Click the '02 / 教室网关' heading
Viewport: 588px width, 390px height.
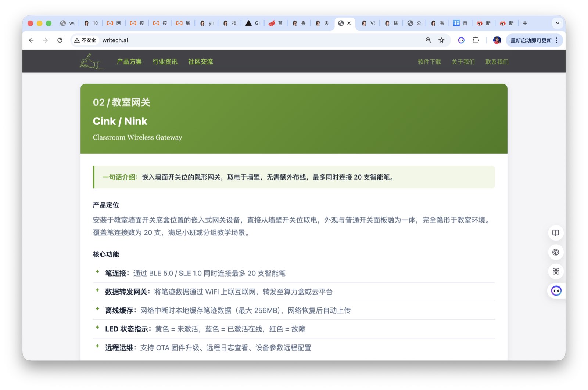pos(121,102)
